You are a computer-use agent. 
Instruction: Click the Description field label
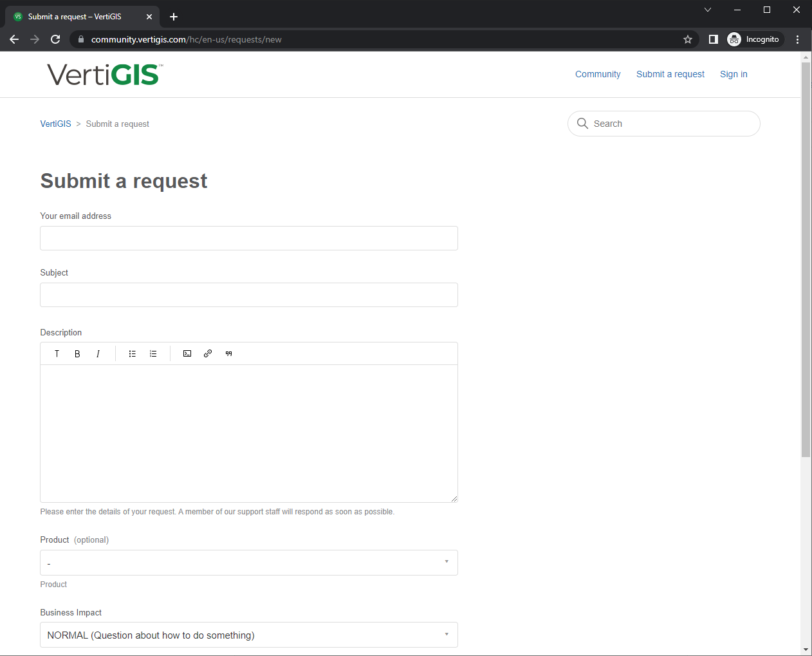pos(61,332)
